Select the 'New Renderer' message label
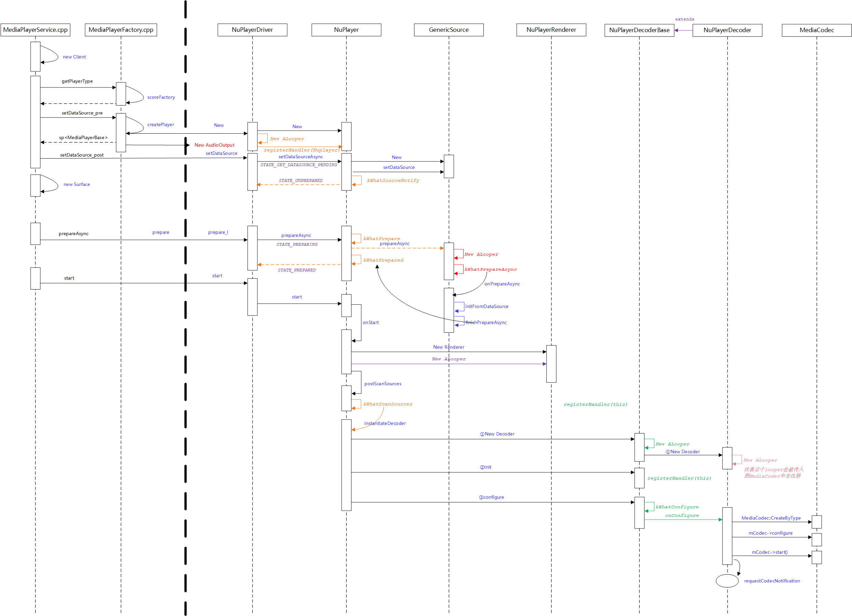 (449, 347)
